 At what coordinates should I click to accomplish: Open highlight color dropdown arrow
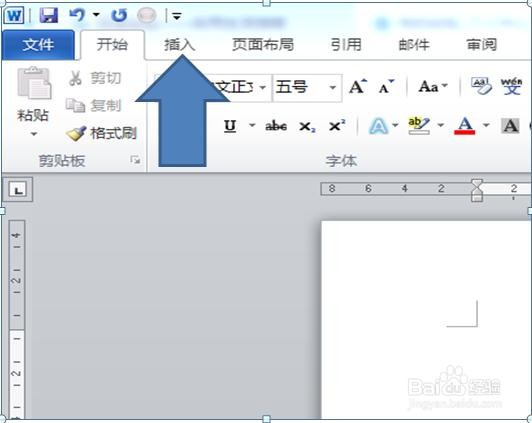tap(441, 125)
